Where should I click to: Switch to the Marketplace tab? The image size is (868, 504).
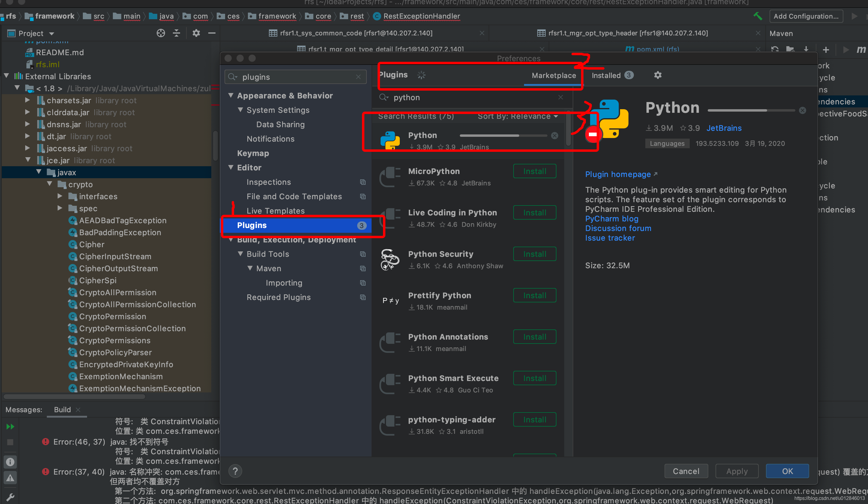(x=553, y=75)
